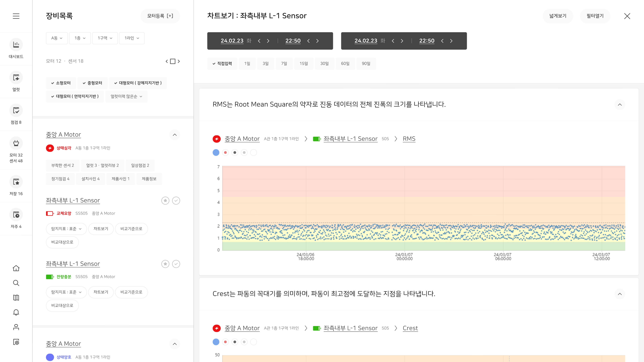
Task: Toggle the 중형모터 filter
Action: pyautogui.click(x=92, y=83)
